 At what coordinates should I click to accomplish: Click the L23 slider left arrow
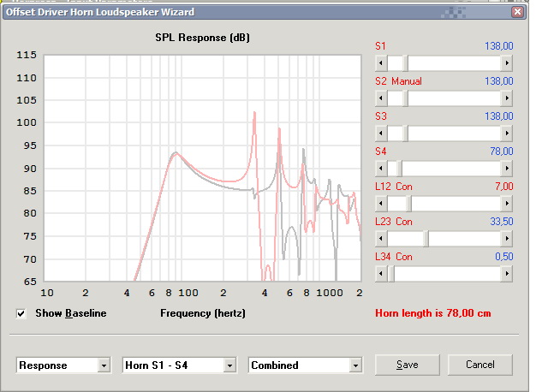[381, 239]
